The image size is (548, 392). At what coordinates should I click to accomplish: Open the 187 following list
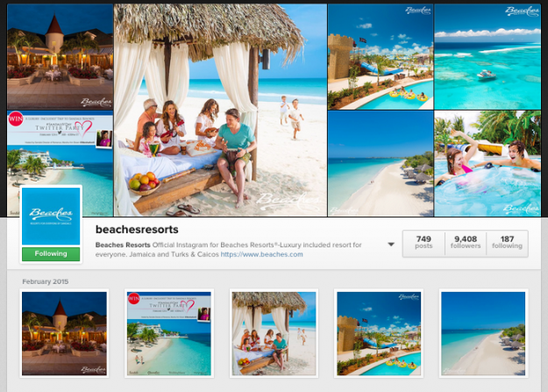click(x=507, y=242)
